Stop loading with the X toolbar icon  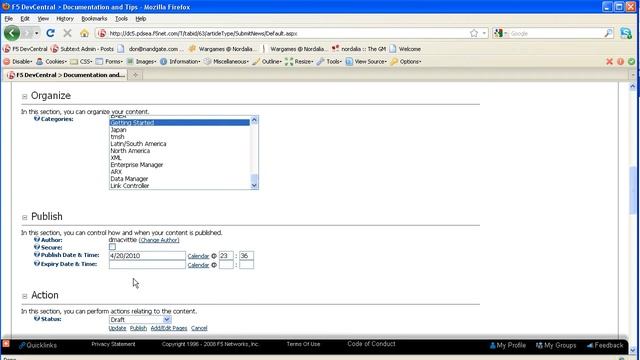[68, 33]
